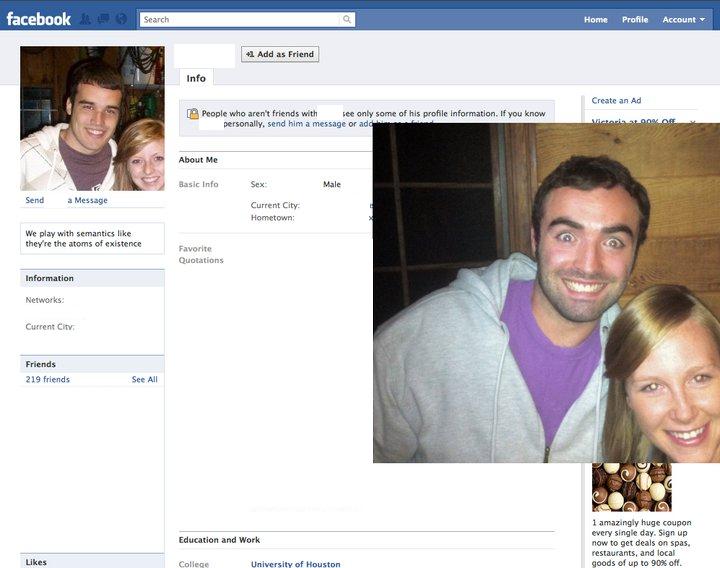
Task: Open the messages icon in top bar
Action: pos(103,19)
